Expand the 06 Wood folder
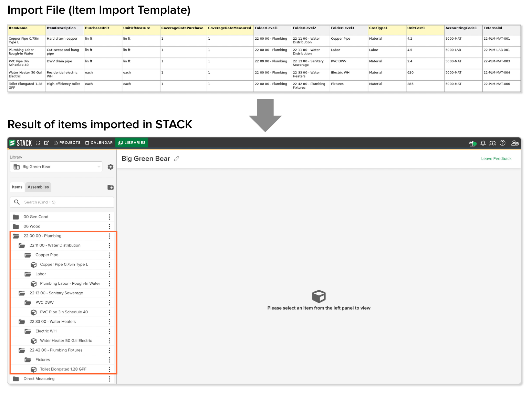Screen dimensions: 532x394 coord(16,226)
